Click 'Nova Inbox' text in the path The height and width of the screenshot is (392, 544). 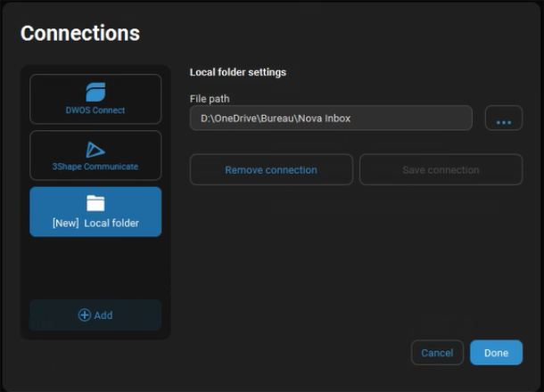(x=324, y=118)
